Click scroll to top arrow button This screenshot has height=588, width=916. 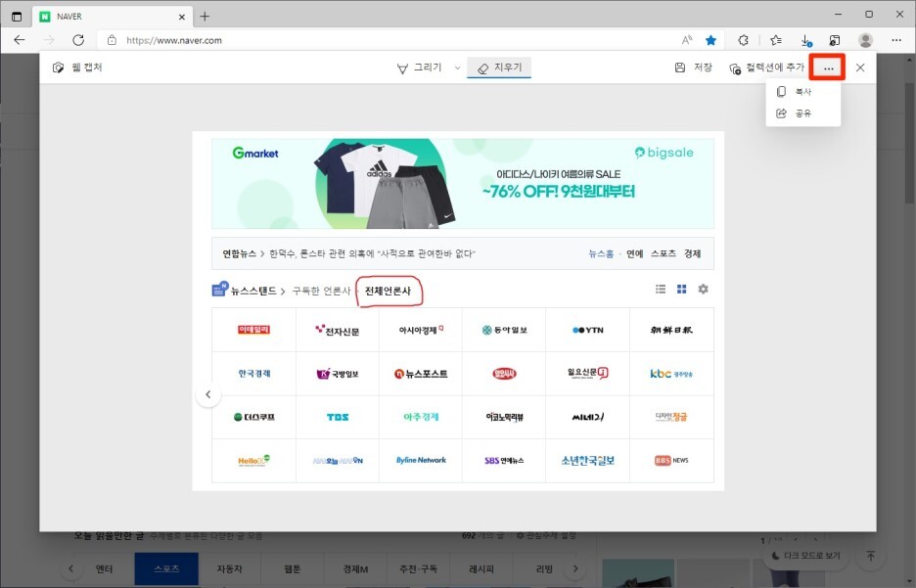pos(870,556)
